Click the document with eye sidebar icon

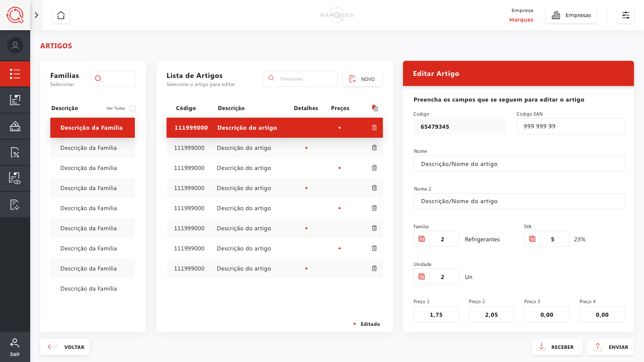[15, 178]
